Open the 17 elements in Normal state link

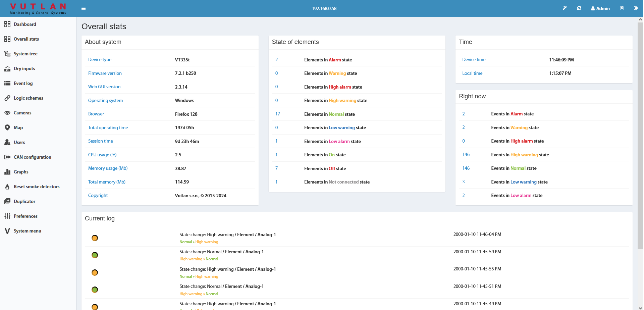point(277,114)
